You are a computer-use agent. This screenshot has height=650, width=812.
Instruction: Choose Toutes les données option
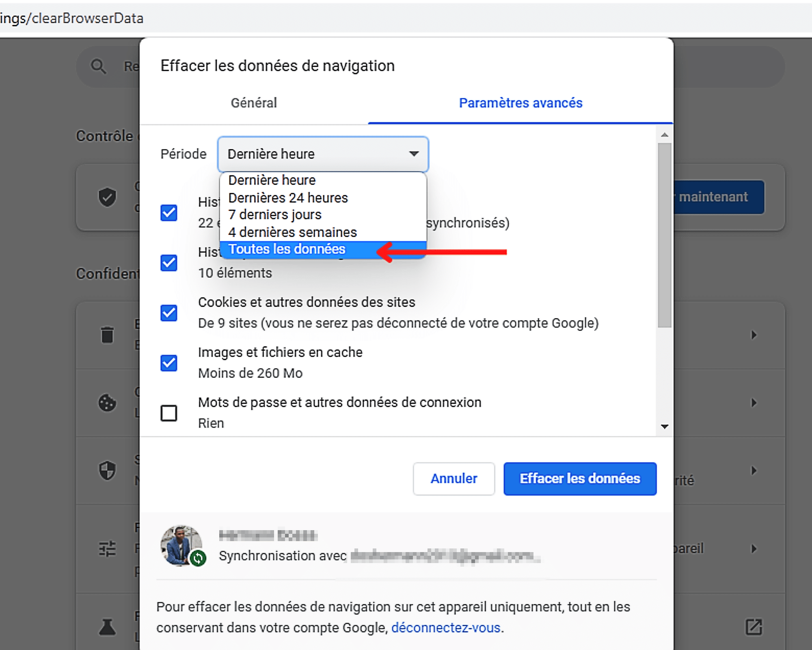[x=323, y=249]
